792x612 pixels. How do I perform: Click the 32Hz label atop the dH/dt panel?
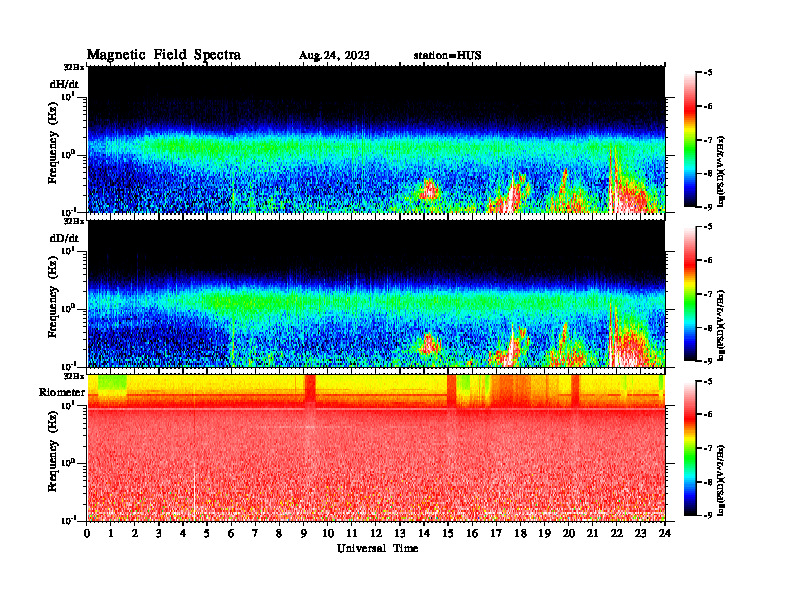(74, 67)
